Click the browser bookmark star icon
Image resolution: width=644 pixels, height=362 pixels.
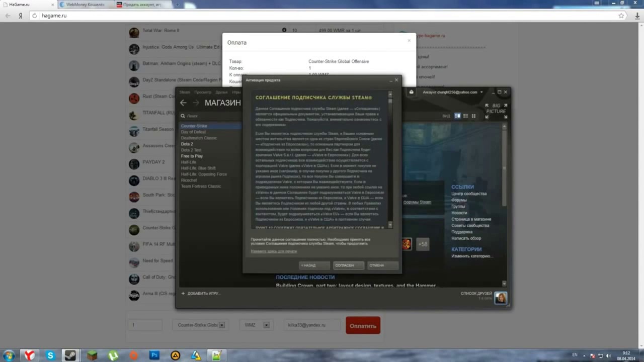click(622, 16)
